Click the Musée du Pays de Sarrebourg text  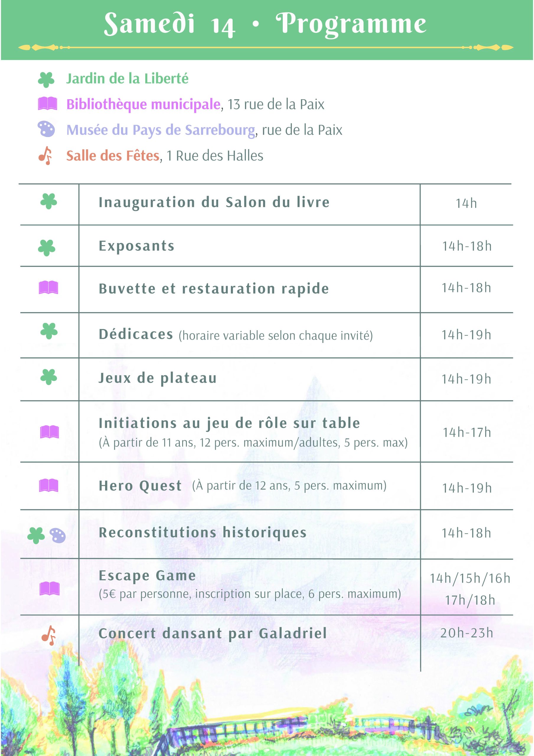(161, 130)
